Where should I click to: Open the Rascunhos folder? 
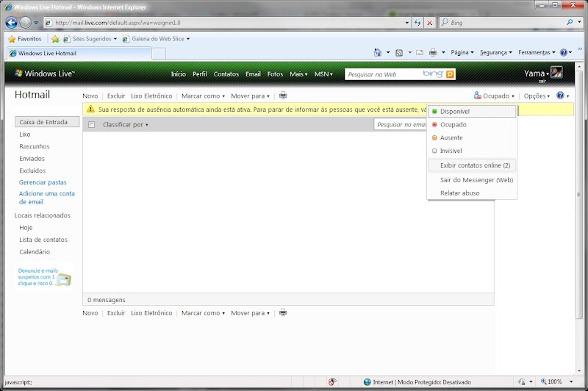(x=35, y=146)
